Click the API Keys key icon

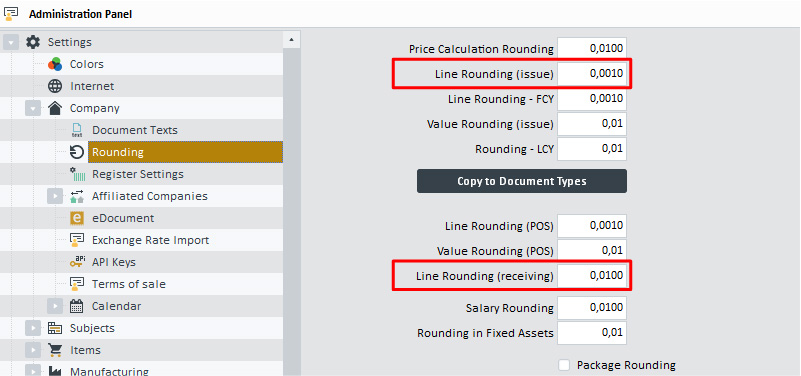tap(77, 262)
